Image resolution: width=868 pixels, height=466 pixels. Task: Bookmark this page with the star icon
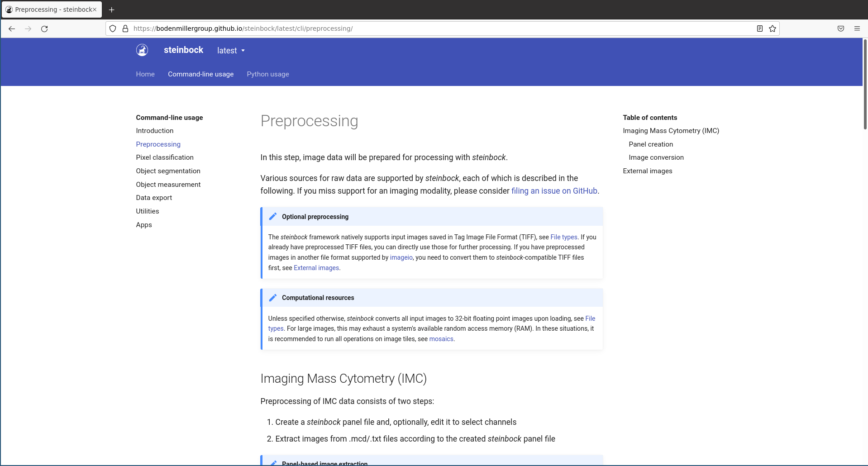pyautogui.click(x=773, y=29)
